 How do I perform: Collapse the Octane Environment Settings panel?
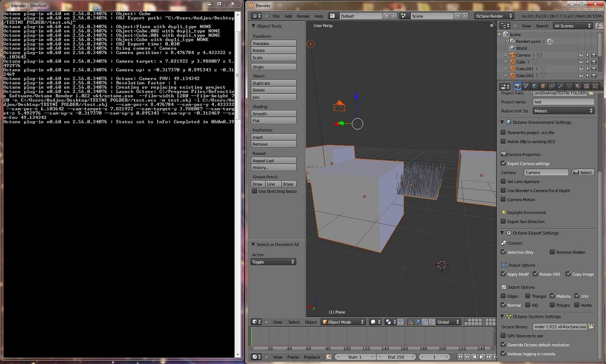click(x=502, y=123)
